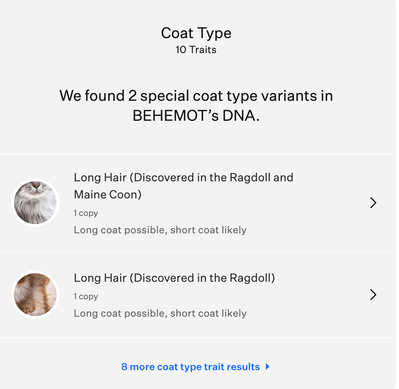Image resolution: width=399 pixels, height=389 pixels.
Task: Expand the Ragdoll-only Long Hair chevron
Action: tap(373, 295)
